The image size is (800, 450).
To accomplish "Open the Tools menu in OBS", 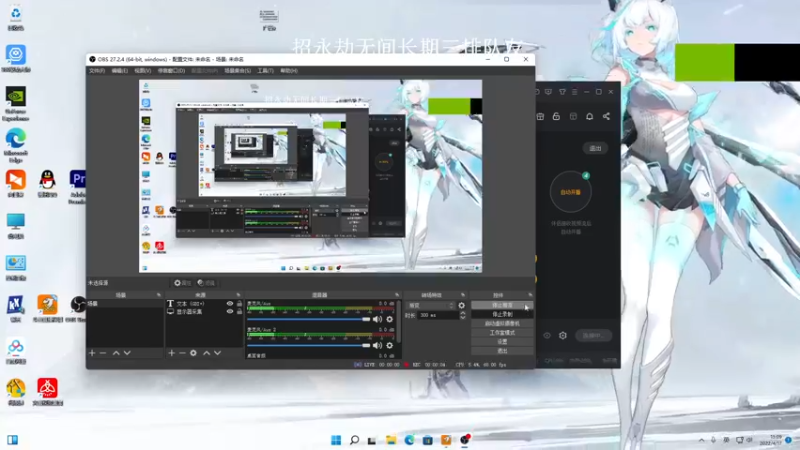I will pos(265,70).
